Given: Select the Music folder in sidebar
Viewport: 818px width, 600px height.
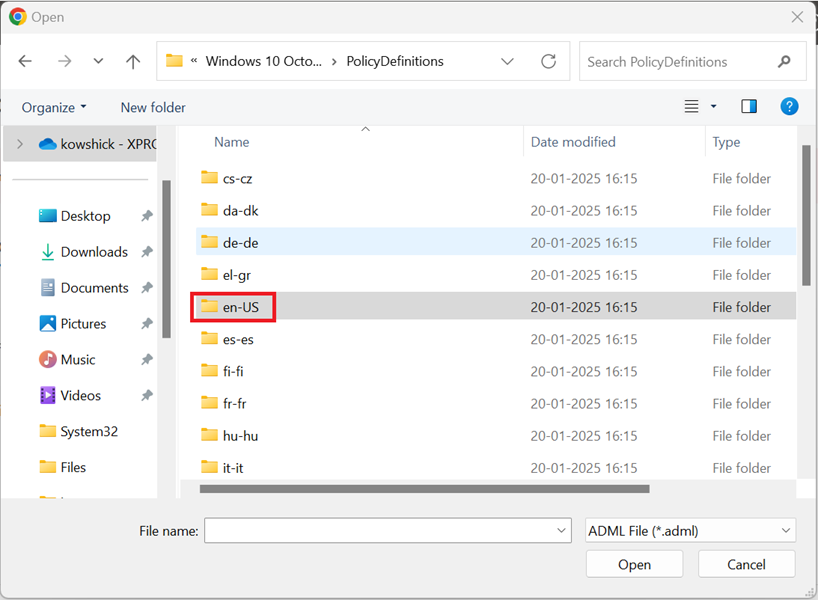Looking at the screenshot, I should (x=77, y=360).
